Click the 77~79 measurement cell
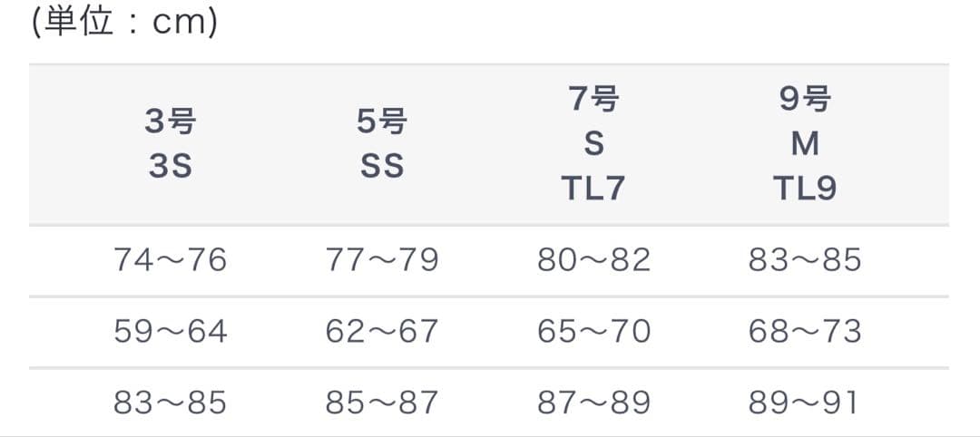 coord(382,260)
